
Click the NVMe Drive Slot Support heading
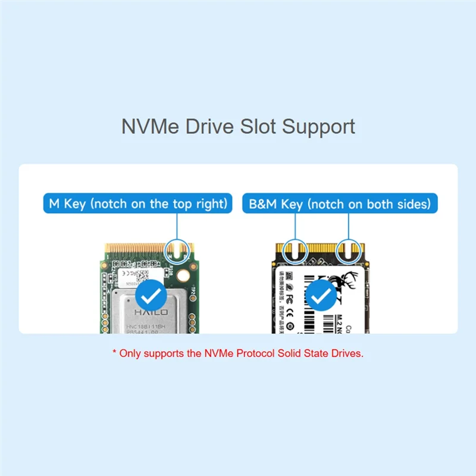(239, 126)
